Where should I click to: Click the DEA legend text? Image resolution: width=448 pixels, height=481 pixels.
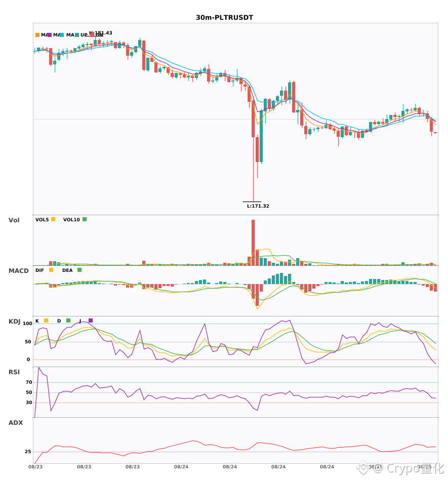click(x=67, y=270)
